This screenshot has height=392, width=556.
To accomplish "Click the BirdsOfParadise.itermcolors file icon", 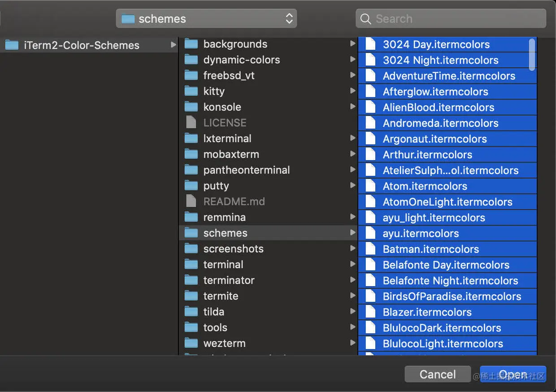I will 370,296.
